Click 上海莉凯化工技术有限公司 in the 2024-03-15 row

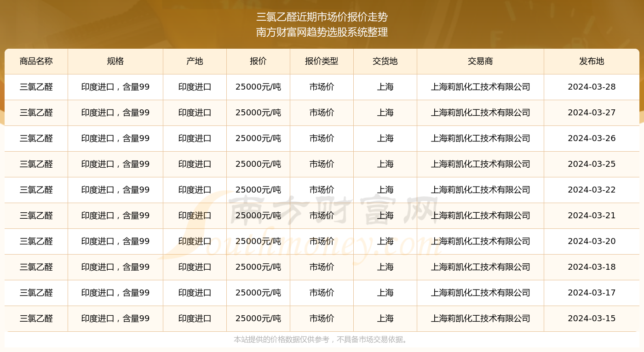tap(480, 318)
